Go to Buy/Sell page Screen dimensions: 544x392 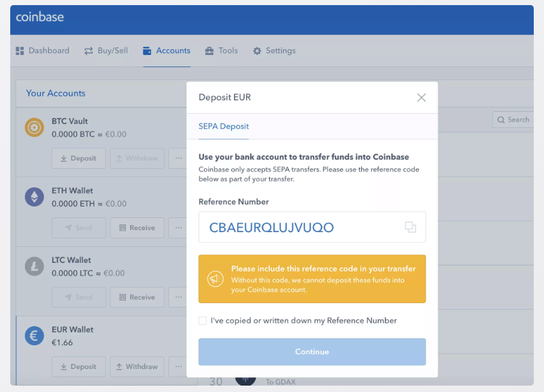106,51
